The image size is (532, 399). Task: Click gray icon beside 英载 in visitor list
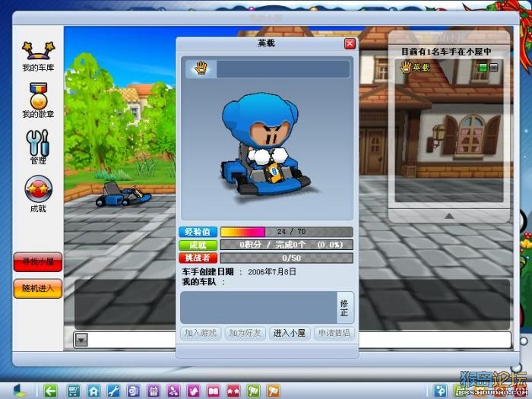[x=494, y=68]
